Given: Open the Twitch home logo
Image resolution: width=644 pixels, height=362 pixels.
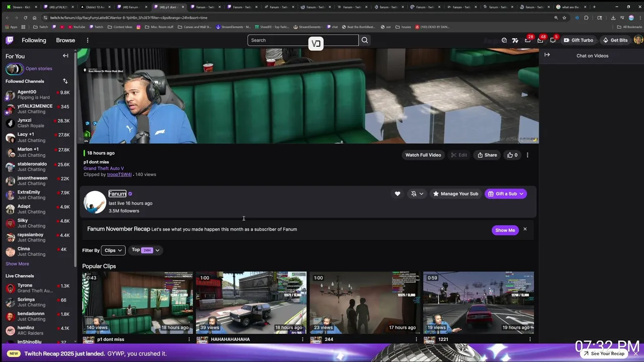Looking at the screenshot, I should [10, 40].
